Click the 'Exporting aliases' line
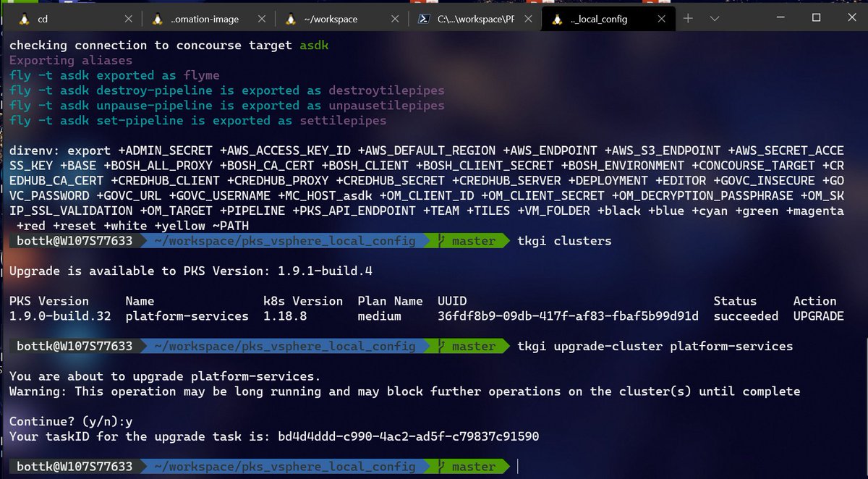This screenshot has width=868, height=479. [x=71, y=60]
